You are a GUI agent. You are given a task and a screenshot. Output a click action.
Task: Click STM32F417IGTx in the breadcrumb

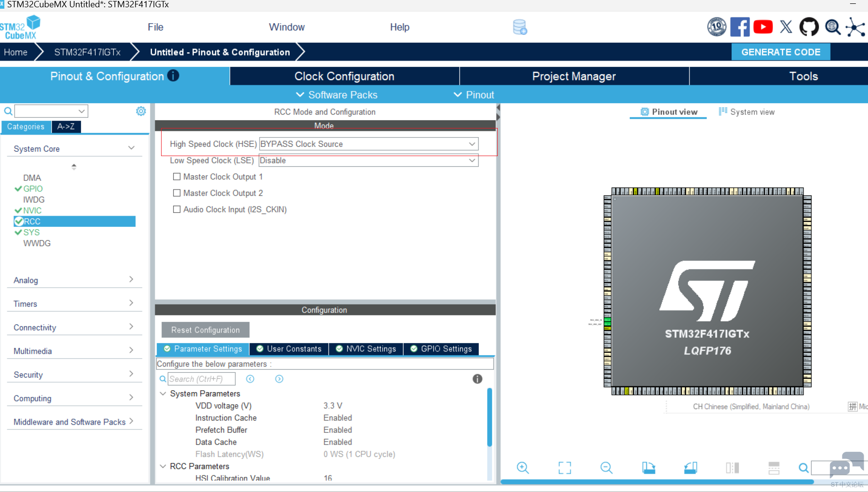87,52
